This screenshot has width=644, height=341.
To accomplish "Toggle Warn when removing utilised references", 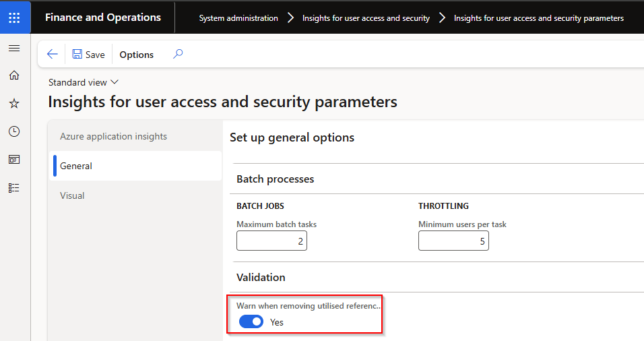I will pos(251,322).
